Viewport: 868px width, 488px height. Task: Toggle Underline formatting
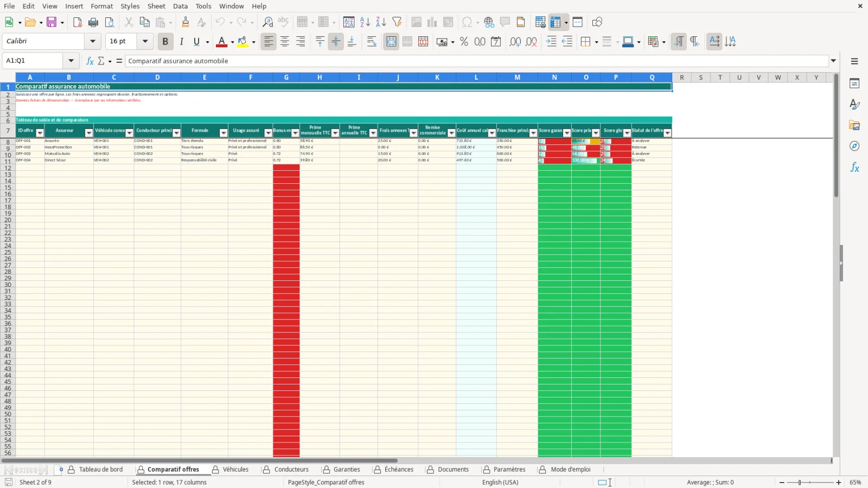click(x=196, y=42)
